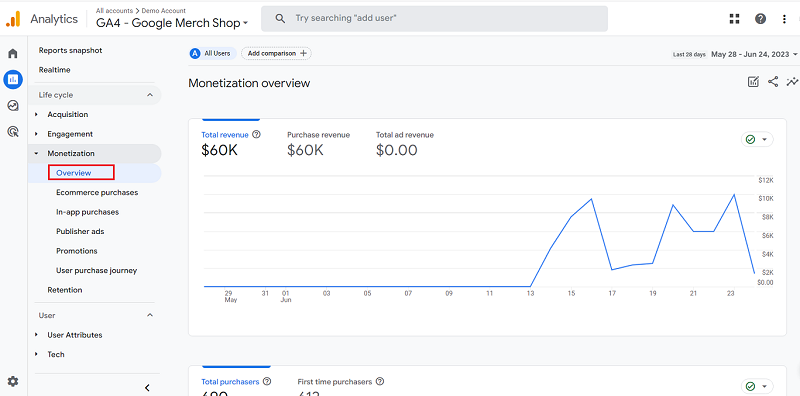This screenshot has height=396, width=800.
Task: Open the Home icon in left rail
Action: (x=13, y=54)
